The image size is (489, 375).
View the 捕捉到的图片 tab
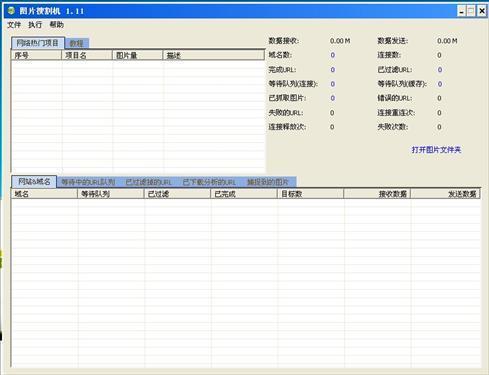click(x=268, y=182)
